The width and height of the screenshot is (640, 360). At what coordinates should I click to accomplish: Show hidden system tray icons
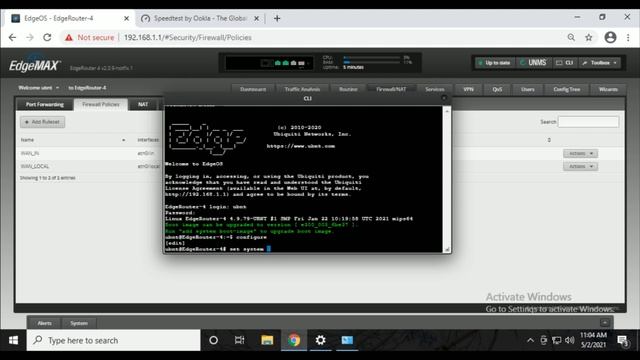click(x=530, y=340)
